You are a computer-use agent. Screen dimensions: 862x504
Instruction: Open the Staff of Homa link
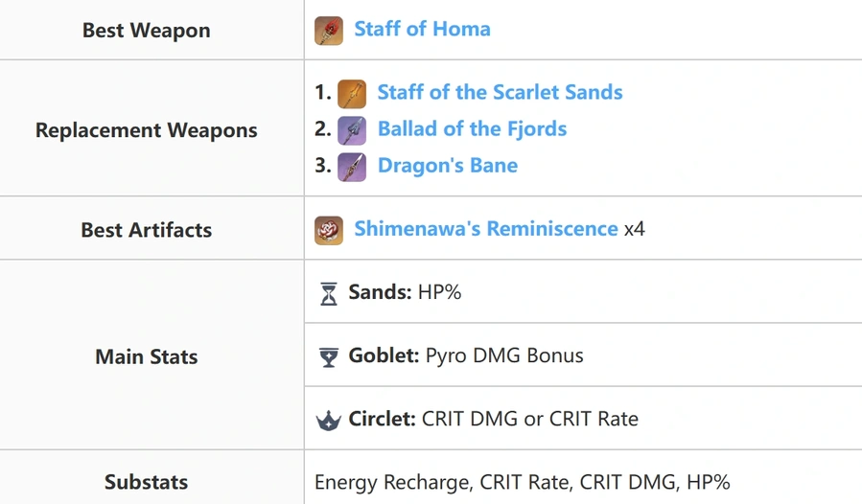422,29
